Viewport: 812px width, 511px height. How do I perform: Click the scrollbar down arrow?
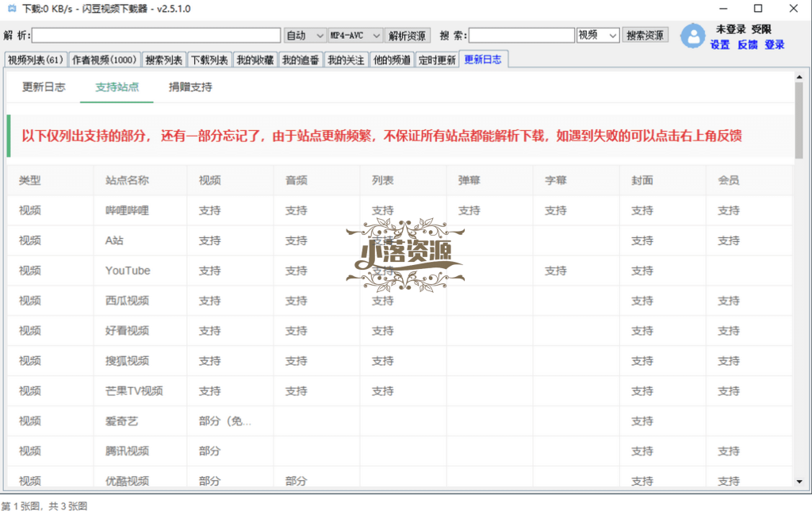coord(799,482)
